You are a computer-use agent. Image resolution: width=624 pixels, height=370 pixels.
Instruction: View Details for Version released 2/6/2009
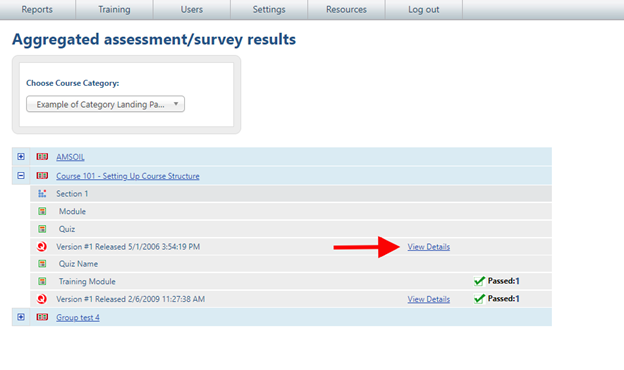click(429, 299)
